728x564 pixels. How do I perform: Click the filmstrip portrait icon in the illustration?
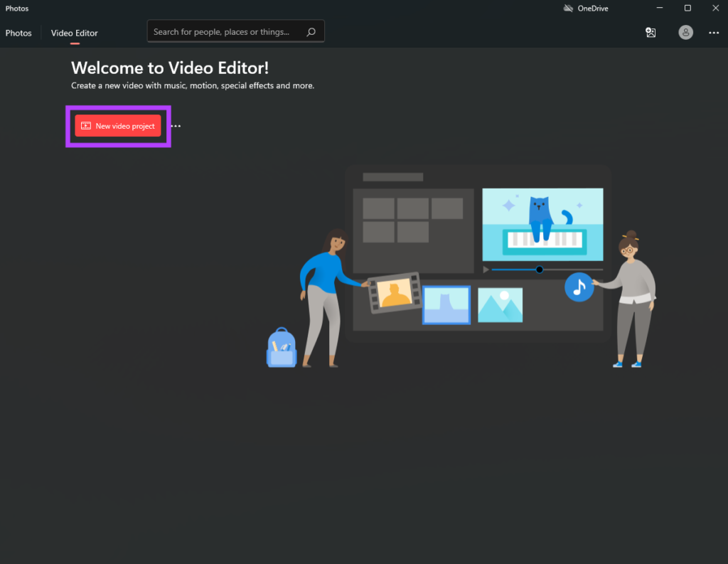pyautogui.click(x=395, y=292)
